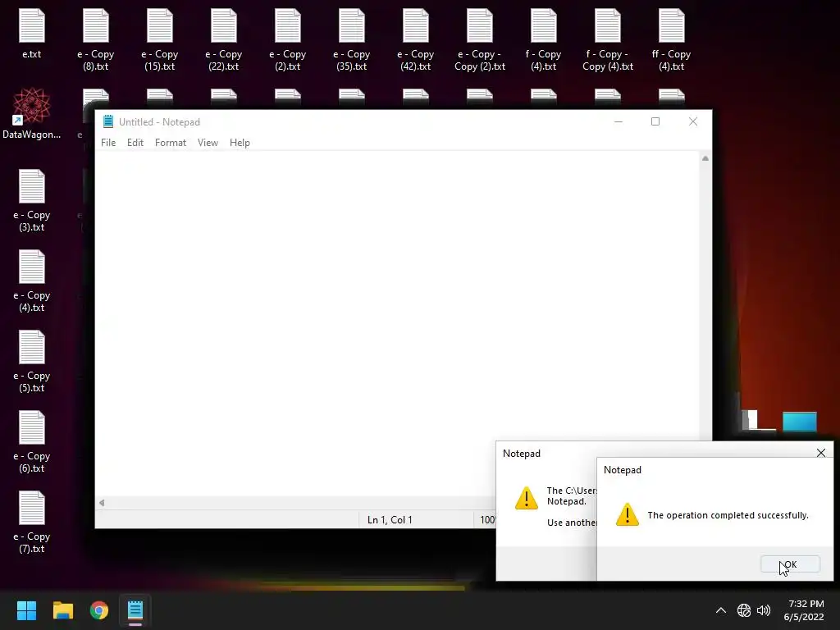Screen dimensions: 840x630
Task: Select the e - Copy (7).txt file icon
Action: click(x=32, y=508)
